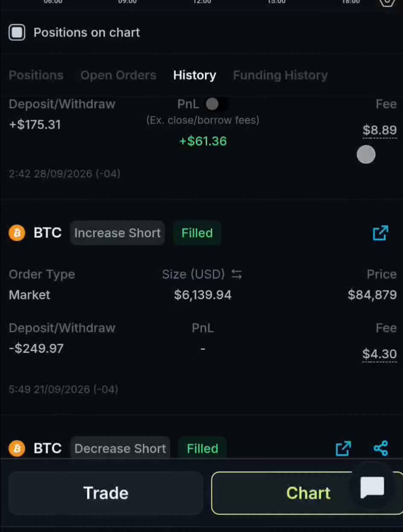The image size is (403, 532).
Task: Tap the Chart button
Action: tap(307, 493)
